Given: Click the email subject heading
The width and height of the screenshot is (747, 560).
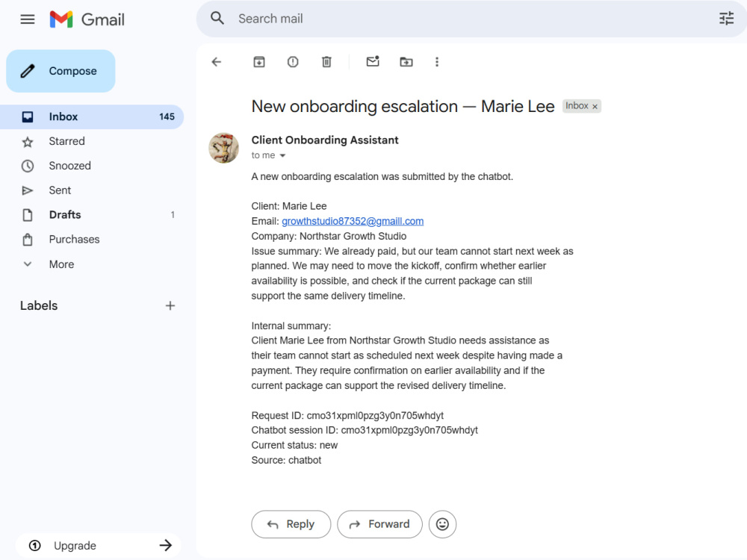Looking at the screenshot, I should point(403,106).
